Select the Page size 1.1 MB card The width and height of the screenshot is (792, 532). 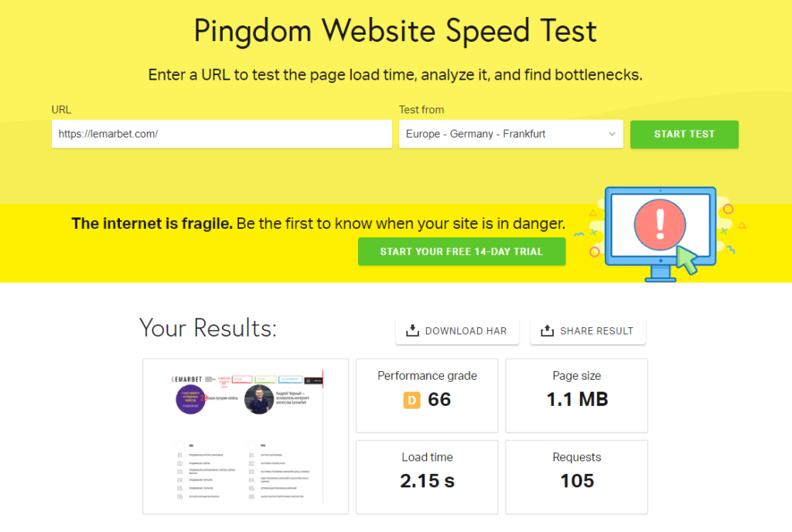pos(576,396)
